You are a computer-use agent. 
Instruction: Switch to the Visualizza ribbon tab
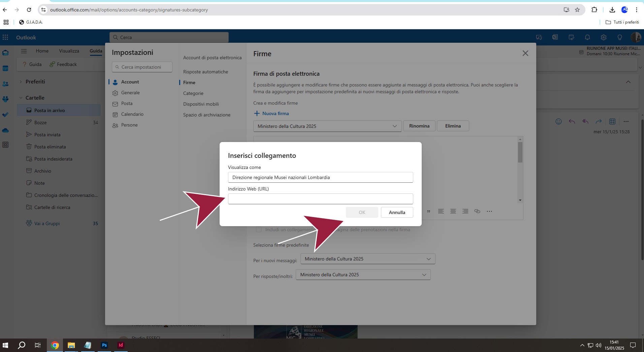tap(69, 51)
